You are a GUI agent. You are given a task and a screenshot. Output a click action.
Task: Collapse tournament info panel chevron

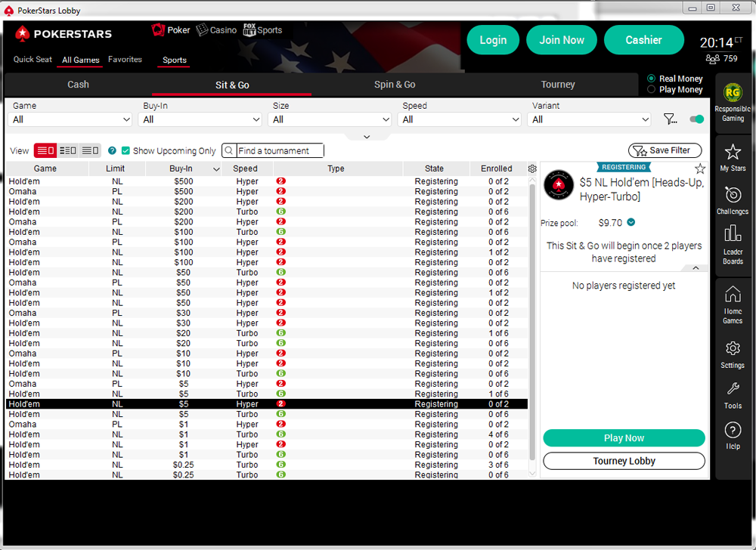696,267
